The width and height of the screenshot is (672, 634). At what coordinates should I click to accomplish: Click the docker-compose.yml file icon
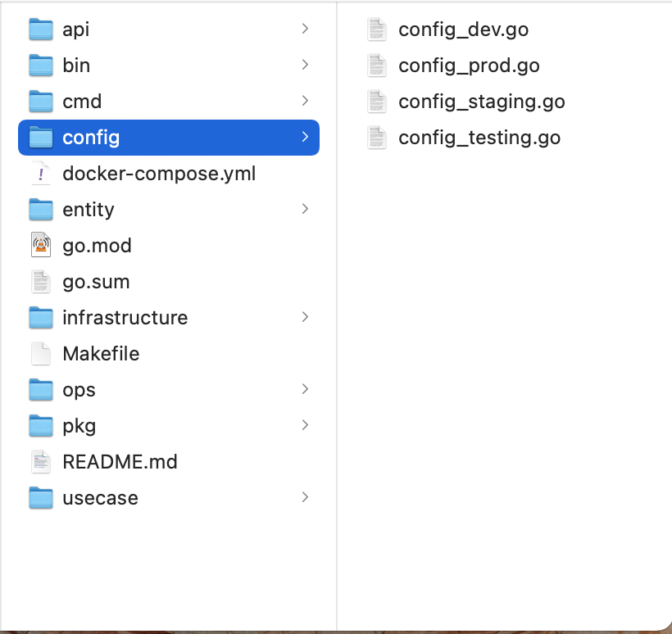pos(41,174)
